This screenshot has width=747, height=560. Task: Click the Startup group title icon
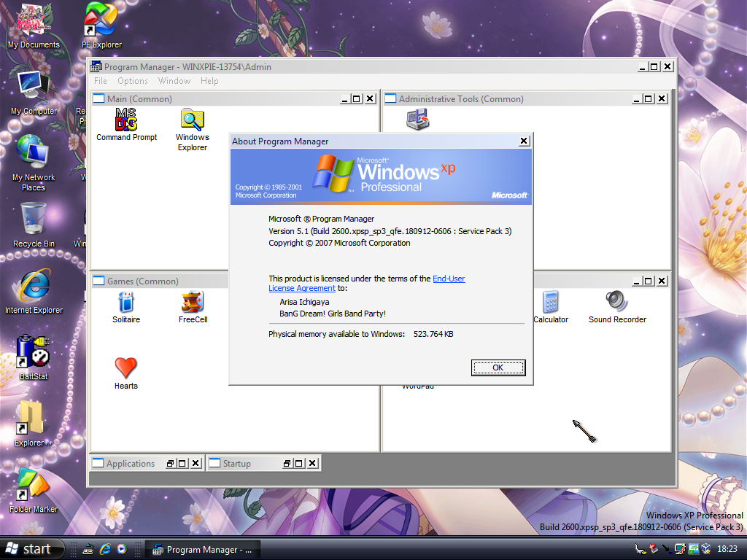(215, 463)
